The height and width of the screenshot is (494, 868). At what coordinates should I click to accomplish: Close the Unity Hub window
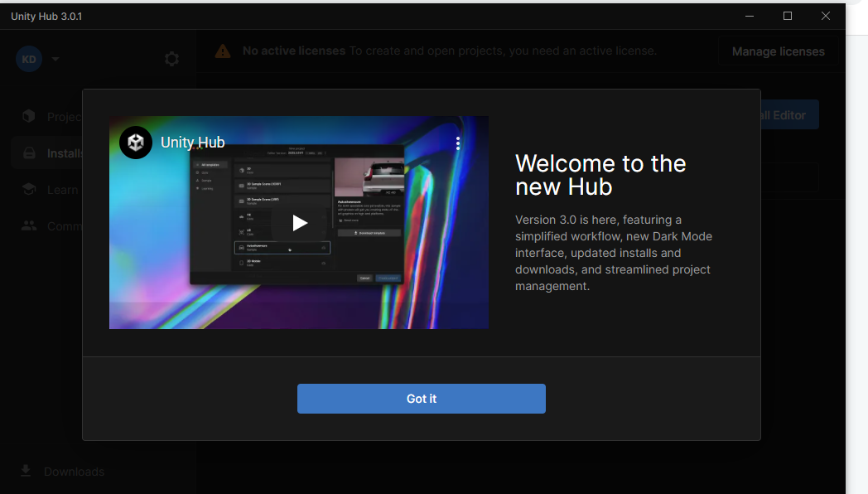(826, 16)
